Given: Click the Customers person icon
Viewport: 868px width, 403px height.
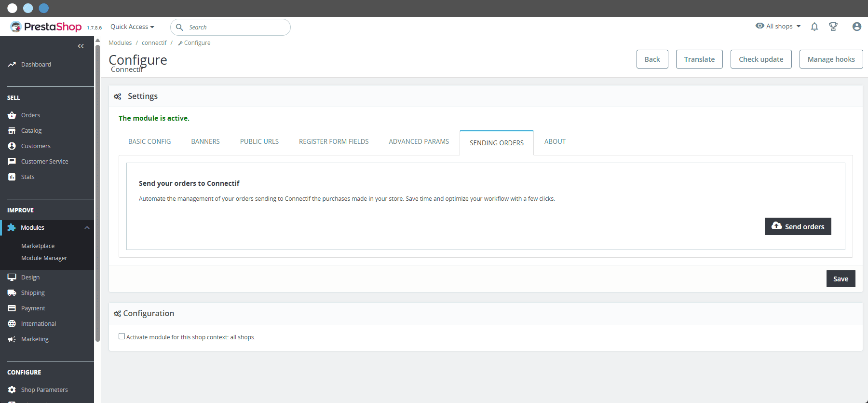Looking at the screenshot, I should pyautogui.click(x=12, y=146).
